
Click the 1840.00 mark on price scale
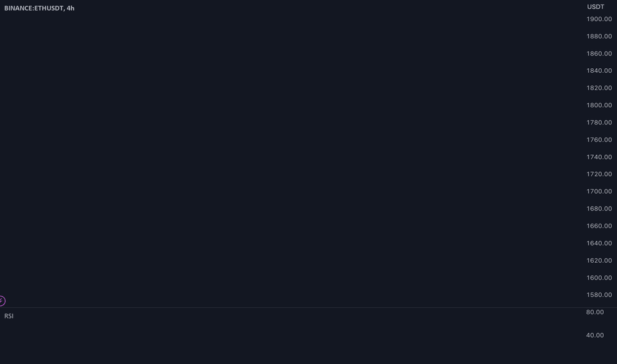pos(599,71)
